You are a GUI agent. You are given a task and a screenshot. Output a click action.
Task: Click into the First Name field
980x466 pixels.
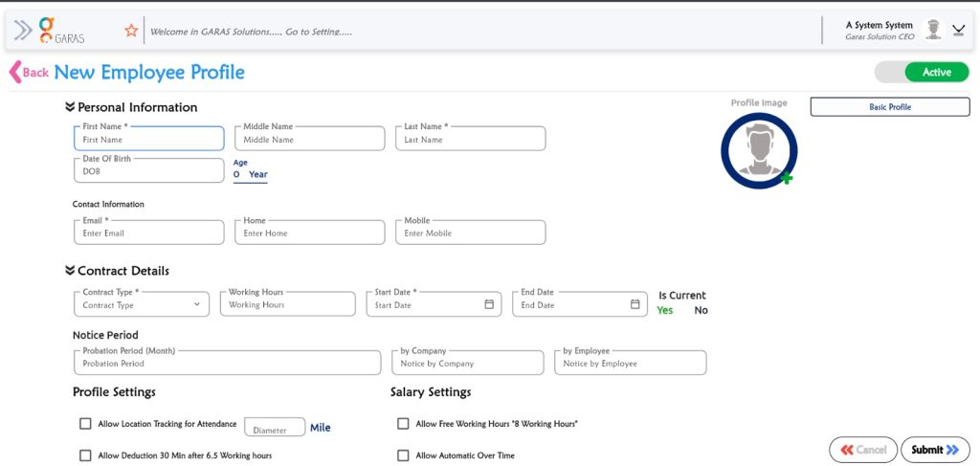[148, 140]
